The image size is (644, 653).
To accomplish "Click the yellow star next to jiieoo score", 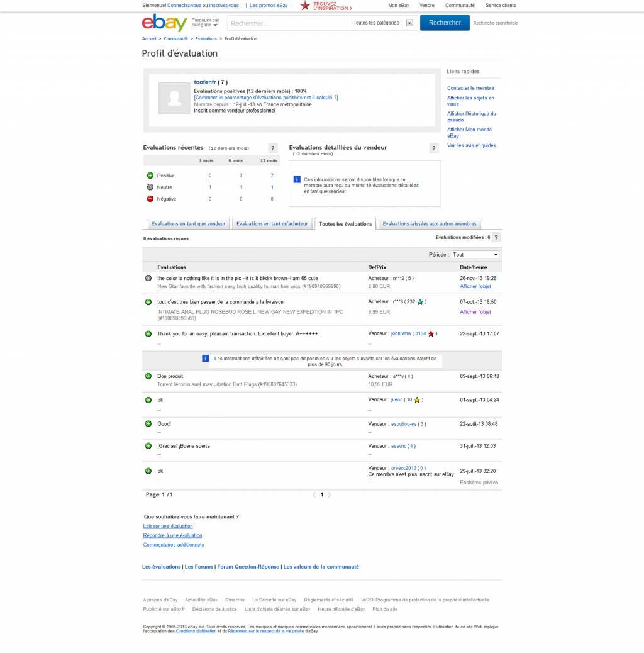I will (x=417, y=400).
